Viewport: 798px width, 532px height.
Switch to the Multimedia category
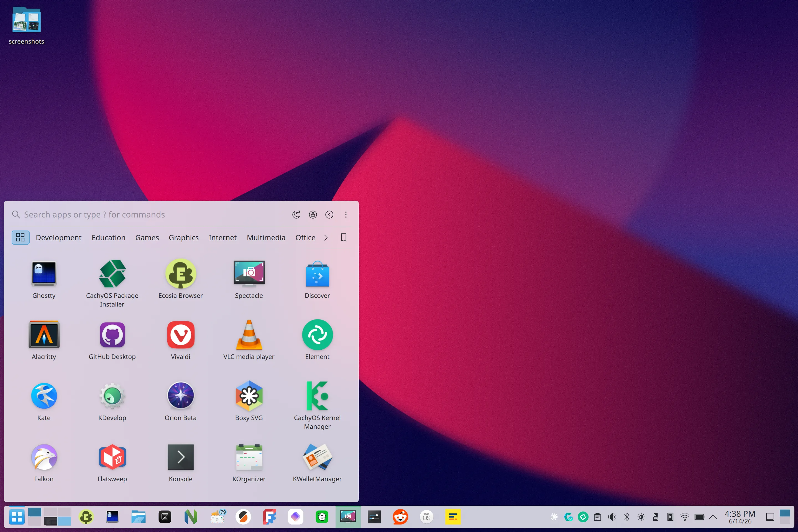266,237
